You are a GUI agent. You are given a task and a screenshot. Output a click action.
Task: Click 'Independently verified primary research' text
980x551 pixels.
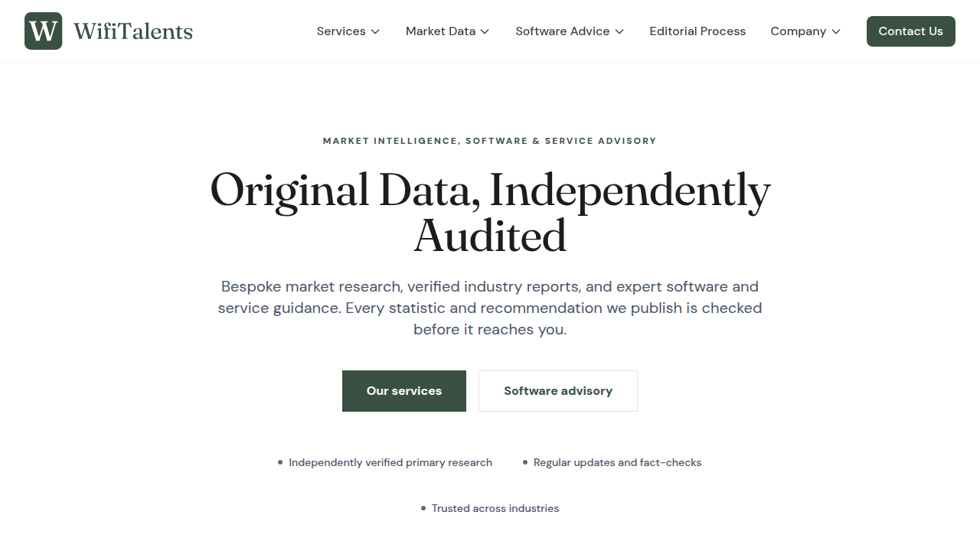(390, 462)
